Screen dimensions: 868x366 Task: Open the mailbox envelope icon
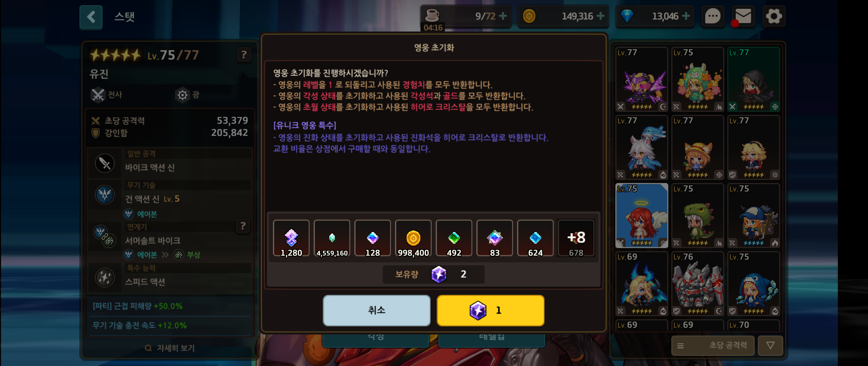743,16
